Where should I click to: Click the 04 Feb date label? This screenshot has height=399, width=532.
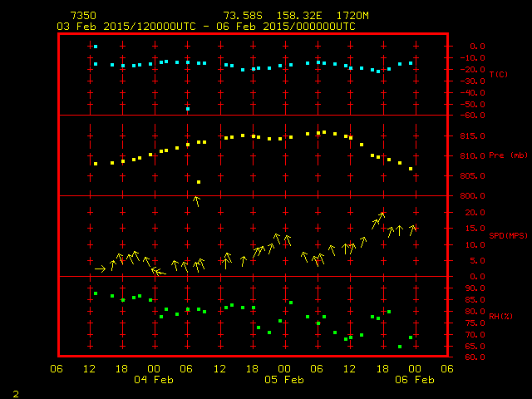point(153,380)
